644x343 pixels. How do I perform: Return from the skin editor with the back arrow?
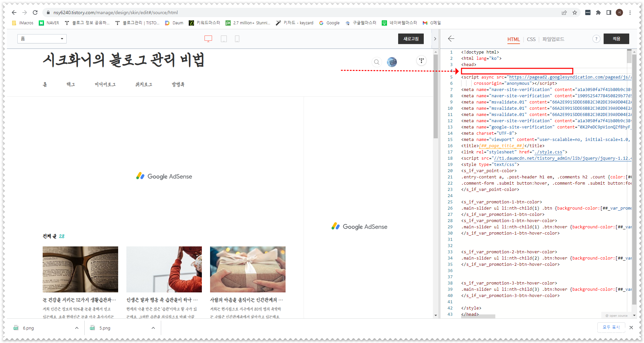click(x=451, y=39)
